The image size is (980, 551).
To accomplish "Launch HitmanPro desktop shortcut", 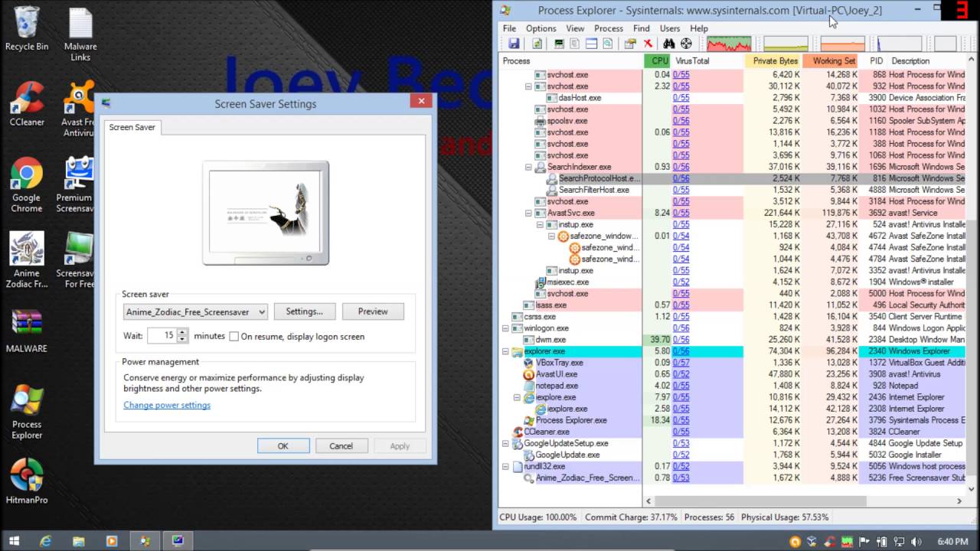I will point(27,481).
